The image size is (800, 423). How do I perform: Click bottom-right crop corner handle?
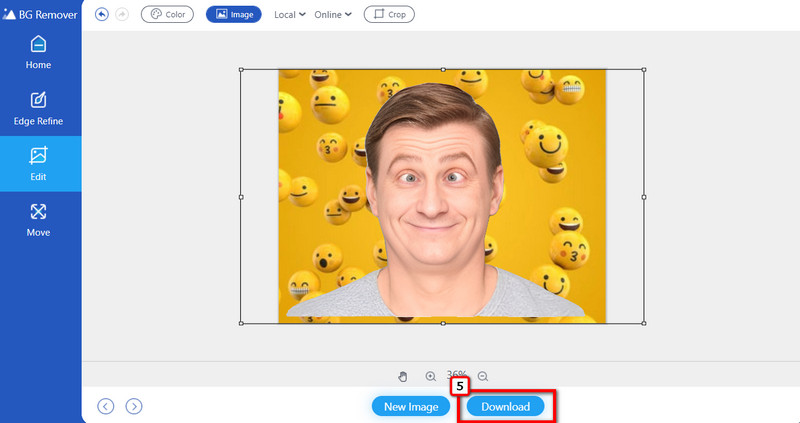click(644, 323)
